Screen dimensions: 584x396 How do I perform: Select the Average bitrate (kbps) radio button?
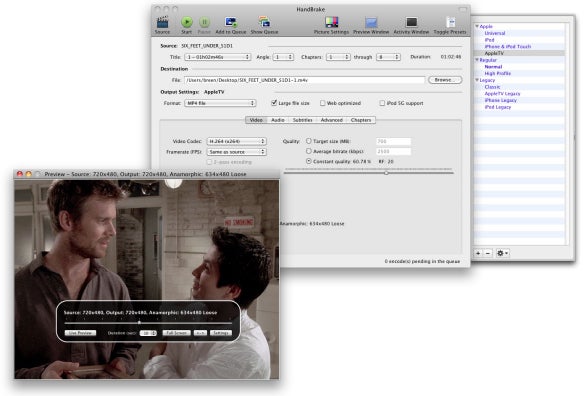coord(309,151)
